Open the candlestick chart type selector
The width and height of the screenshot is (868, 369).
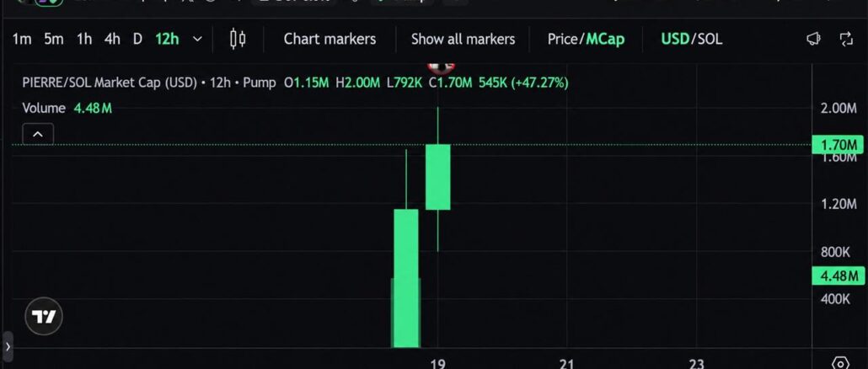coord(238,39)
